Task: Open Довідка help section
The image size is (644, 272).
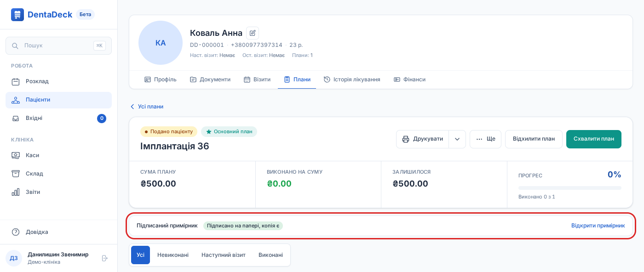Action: click(x=58, y=232)
